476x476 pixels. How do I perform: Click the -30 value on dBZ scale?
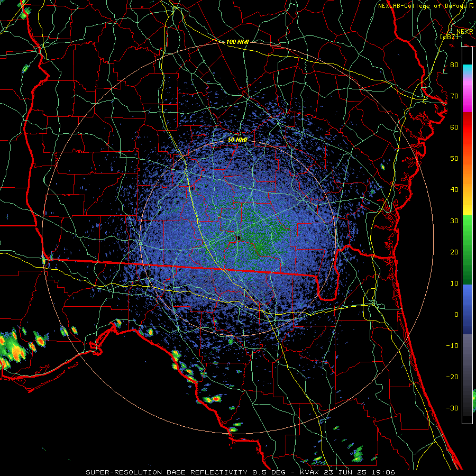click(452, 408)
